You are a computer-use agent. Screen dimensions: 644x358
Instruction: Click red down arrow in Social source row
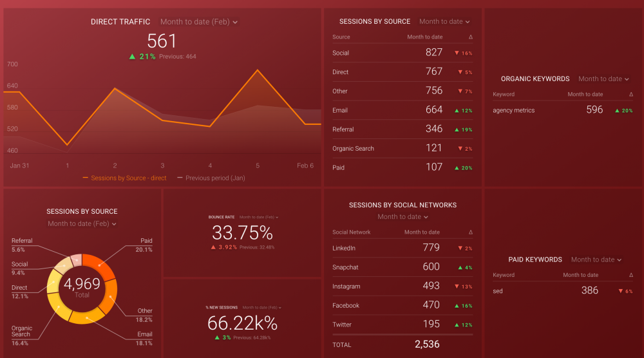click(x=457, y=53)
